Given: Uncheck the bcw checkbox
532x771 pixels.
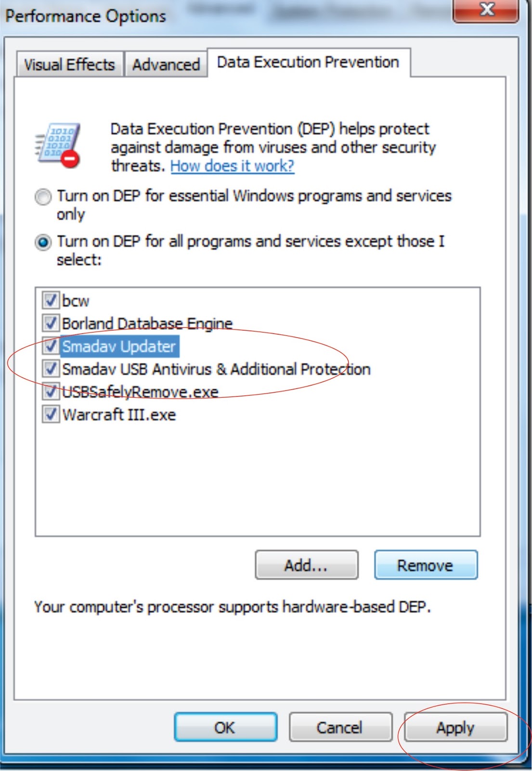Looking at the screenshot, I should [51, 300].
